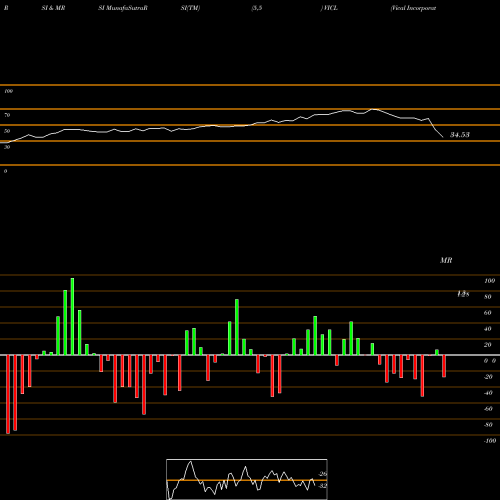The height and width of the screenshot is (500, 500).
Task: Click the last red MR bar
Action: [x=444, y=366]
